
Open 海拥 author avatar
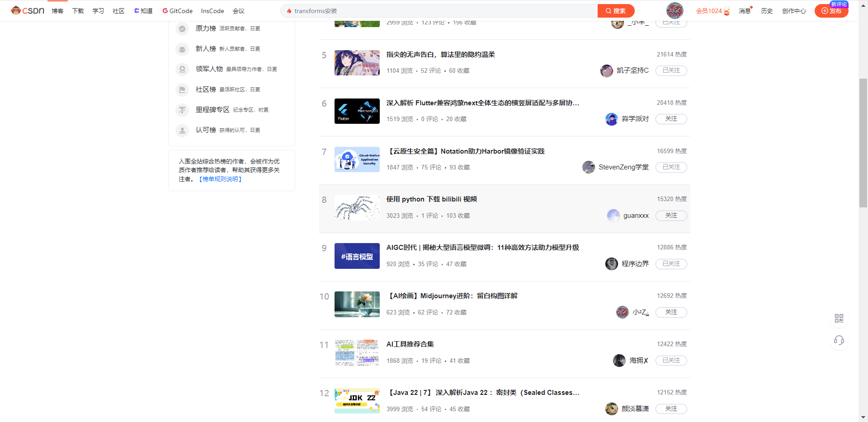[x=619, y=361]
